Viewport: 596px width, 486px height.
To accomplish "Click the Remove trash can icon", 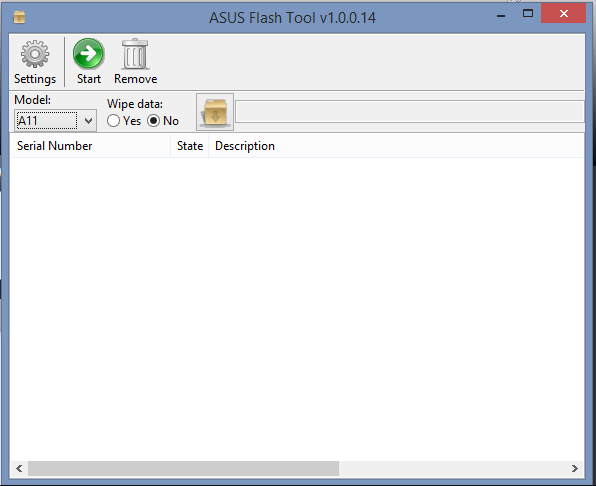I will (135, 54).
